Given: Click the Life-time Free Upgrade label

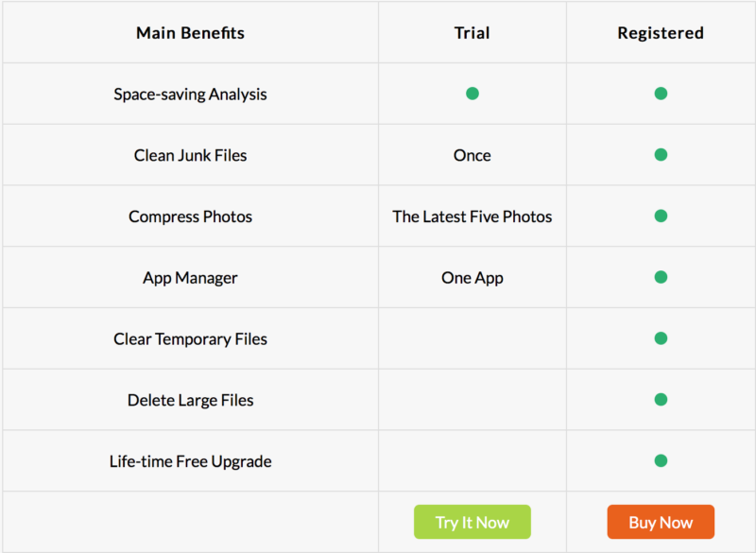Looking at the screenshot, I should point(190,461).
